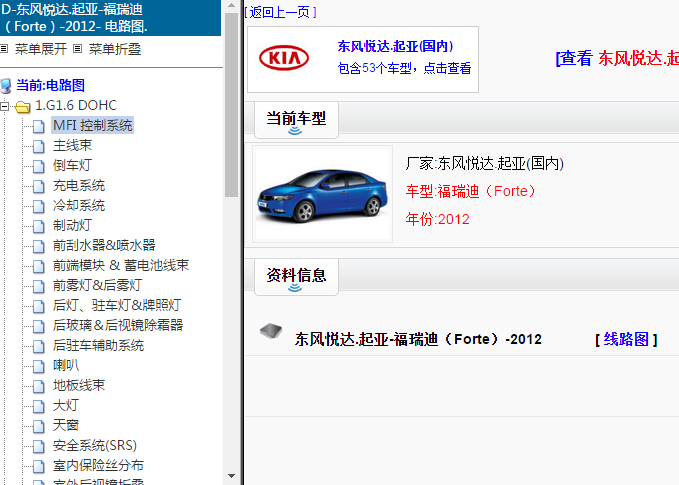
Task: Open 冷却系统 tree item
Action: coord(79,206)
